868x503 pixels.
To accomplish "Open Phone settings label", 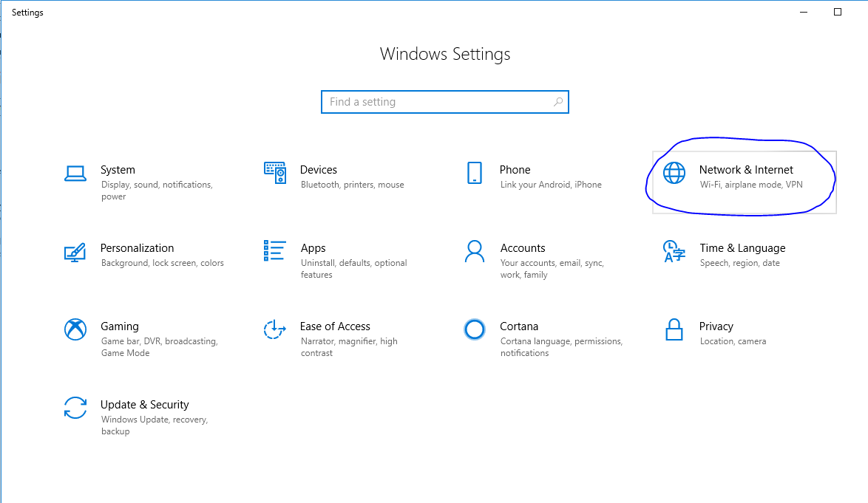I will click(515, 170).
